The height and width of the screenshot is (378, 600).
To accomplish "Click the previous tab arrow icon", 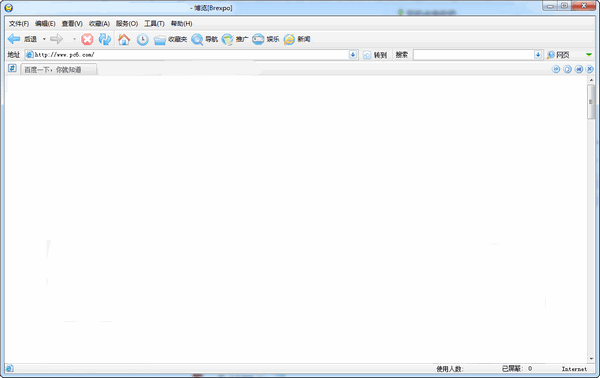I will (579, 69).
